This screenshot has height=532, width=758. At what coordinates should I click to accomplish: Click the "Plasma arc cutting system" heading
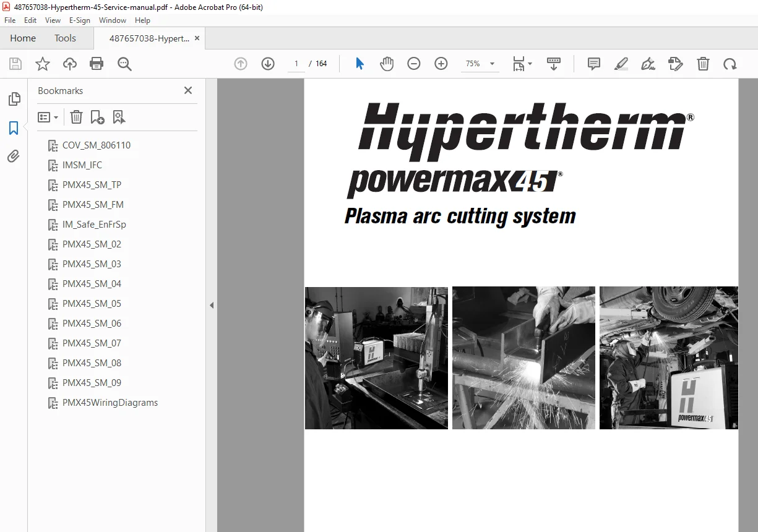[x=460, y=217]
